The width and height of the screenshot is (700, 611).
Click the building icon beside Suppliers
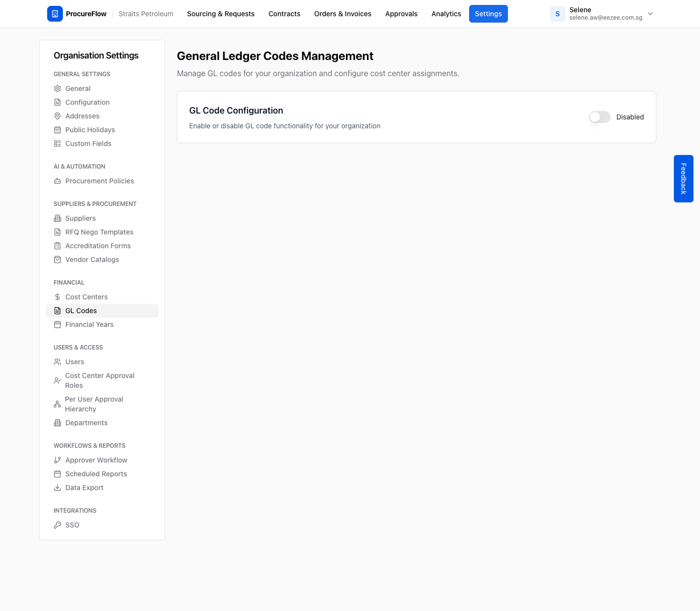[x=57, y=218]
